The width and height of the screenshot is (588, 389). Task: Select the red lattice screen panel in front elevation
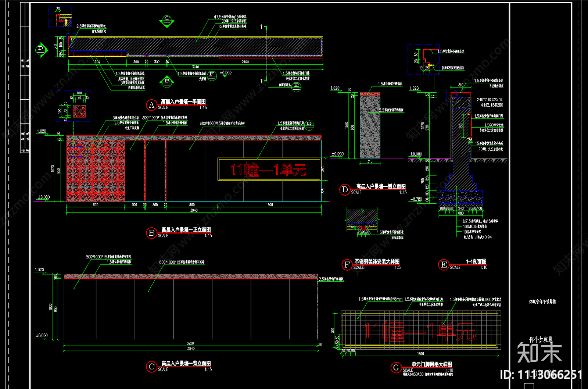(96, 171)
